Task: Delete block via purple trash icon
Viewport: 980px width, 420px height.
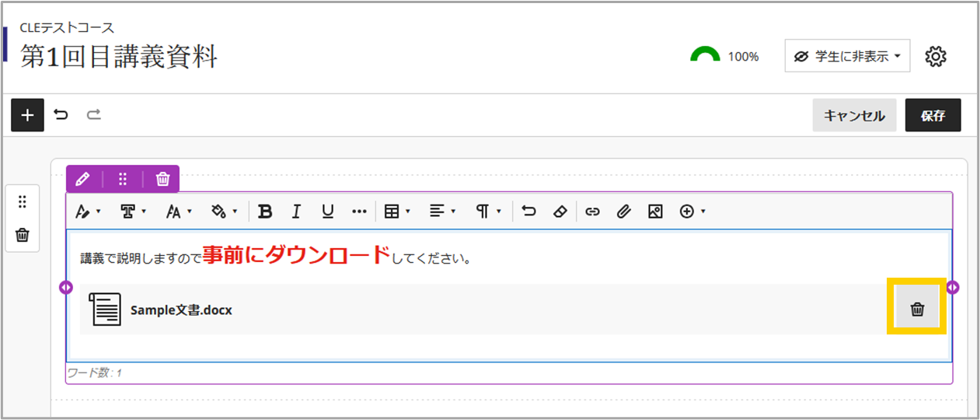Action: tap(162, 179)
